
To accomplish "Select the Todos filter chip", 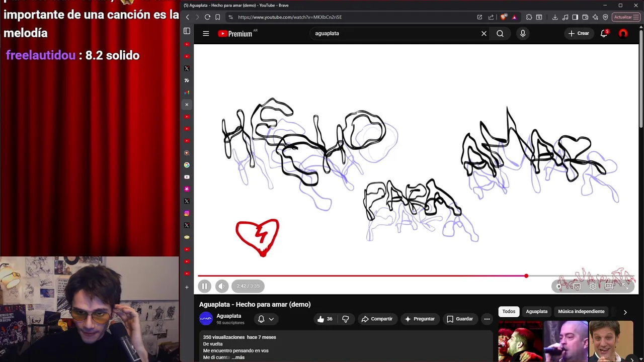I will pos(509,312).
